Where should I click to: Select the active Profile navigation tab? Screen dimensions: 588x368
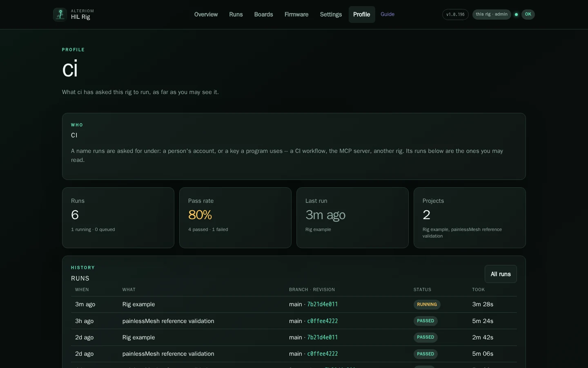point(362,14)
